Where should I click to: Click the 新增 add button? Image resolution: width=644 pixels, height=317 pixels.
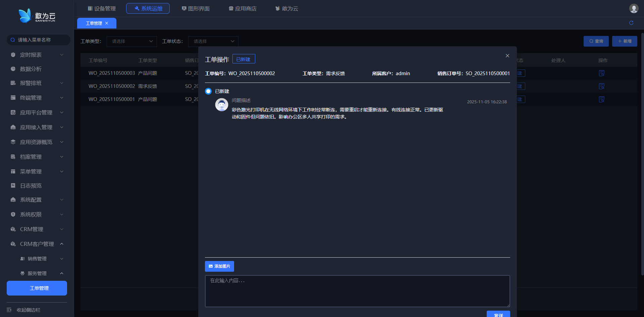click(x=625, y=41)
